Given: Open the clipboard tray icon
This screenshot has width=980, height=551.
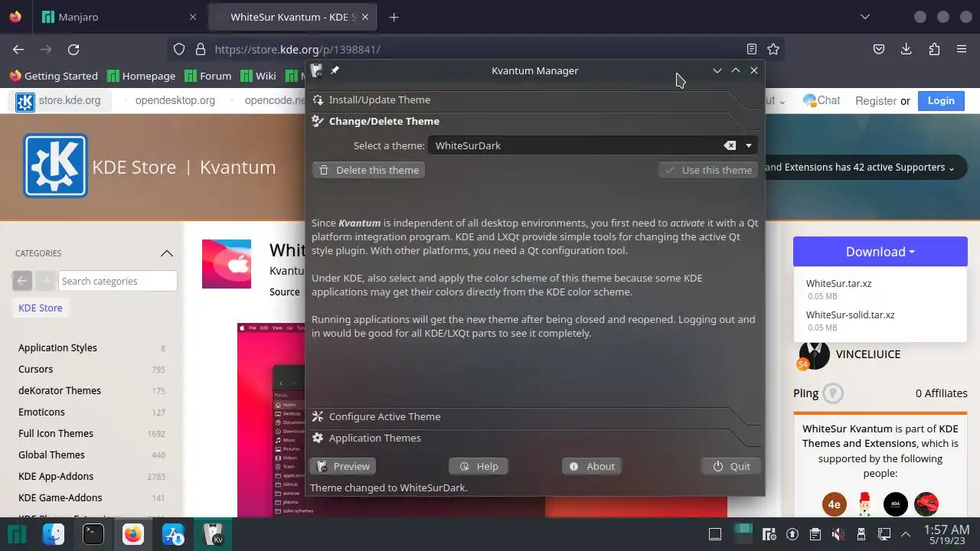Looking at the screenshot, I should 815,534.
